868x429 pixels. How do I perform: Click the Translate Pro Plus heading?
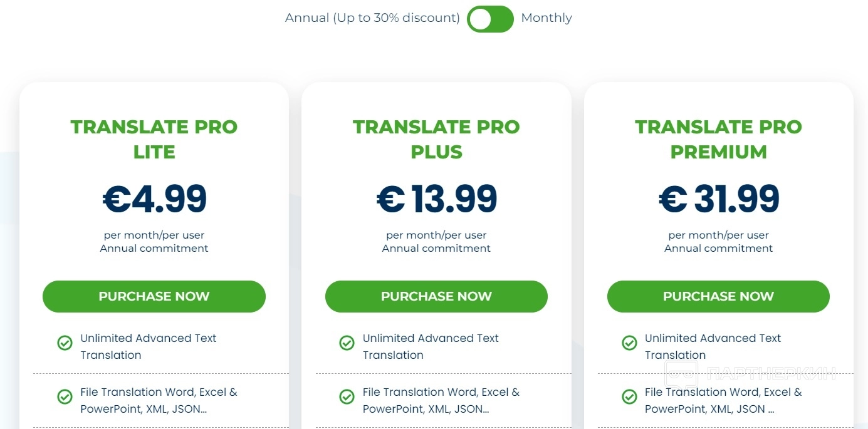coord(436,139)
